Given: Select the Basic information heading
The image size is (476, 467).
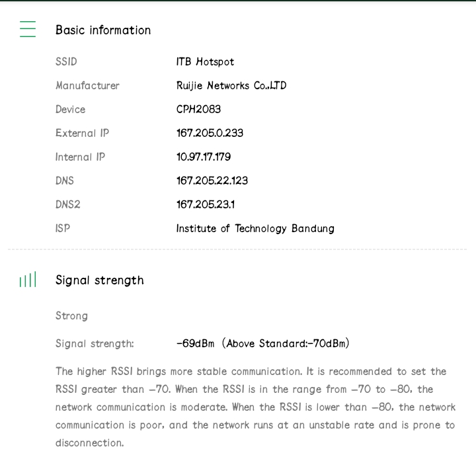Looking at the screenshot, I should click(x=103, y=30).
